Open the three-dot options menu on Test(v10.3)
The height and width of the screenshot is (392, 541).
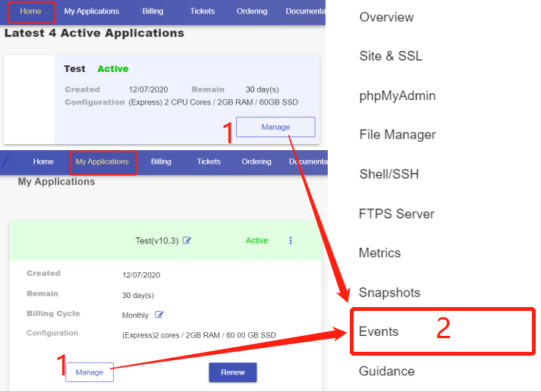point(290,240)
